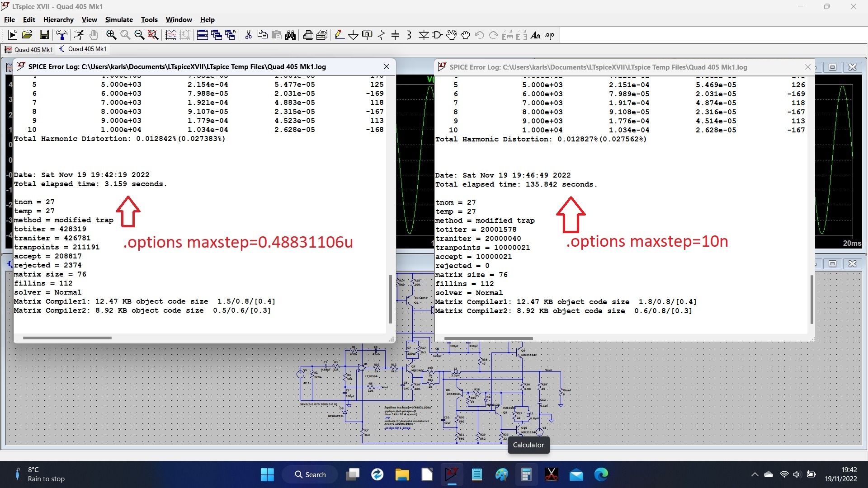
Task: Click the Tile Windows Horizontally icon
Action: 202,35
